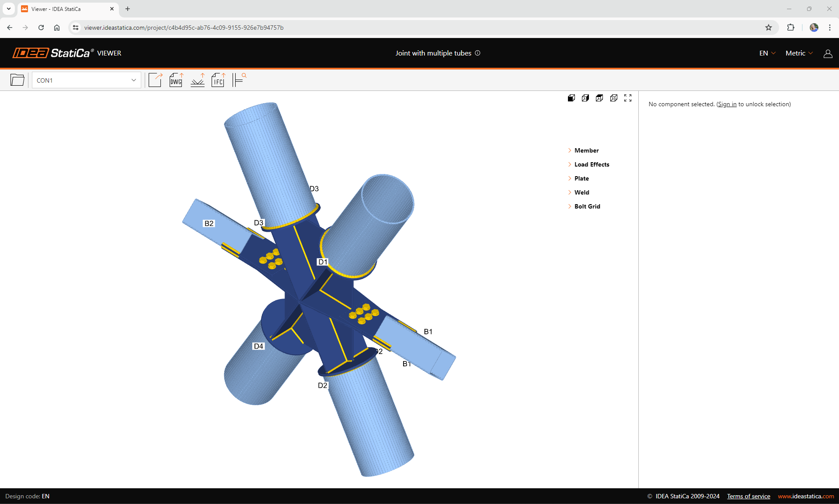Viewport: 839px width, 504px height.
Task: Export welds drawing from toolbar
Action: [x=198, y=80]
